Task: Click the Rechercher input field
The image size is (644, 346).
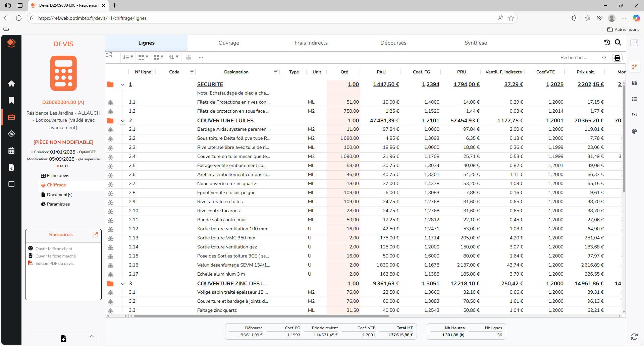Action: point(580,57)
